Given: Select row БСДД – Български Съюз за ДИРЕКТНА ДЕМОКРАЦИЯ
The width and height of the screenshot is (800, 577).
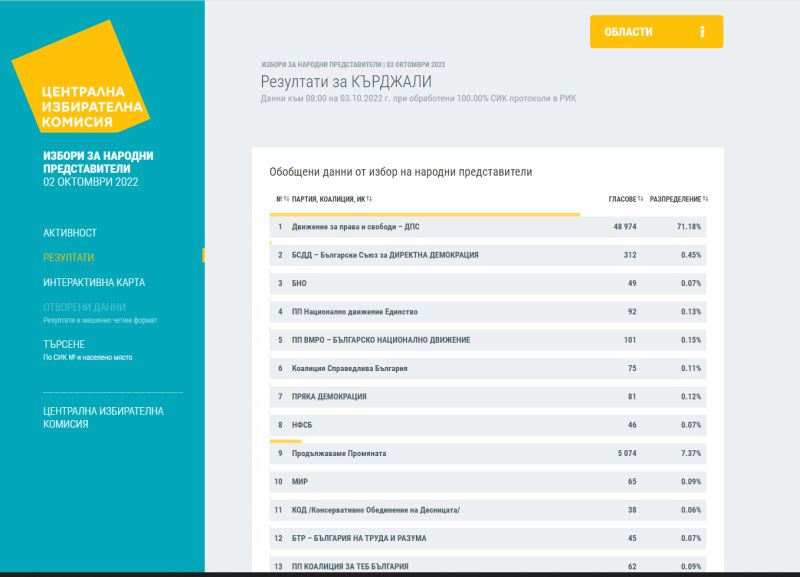Looking at the screenshot, I should [x=488, y=255].
